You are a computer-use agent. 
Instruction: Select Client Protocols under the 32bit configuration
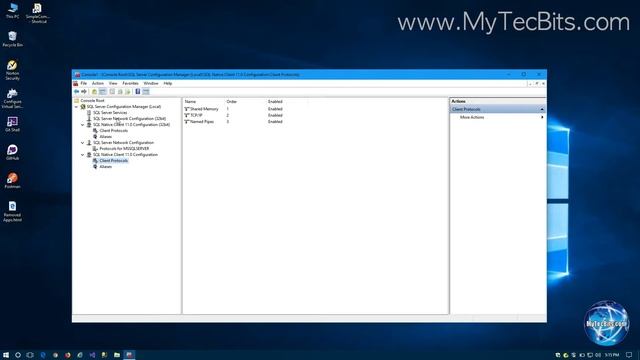pos(113,131)
